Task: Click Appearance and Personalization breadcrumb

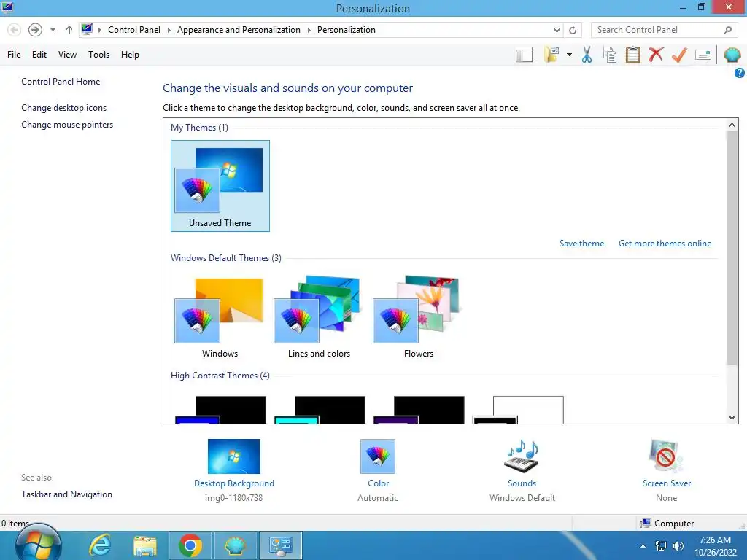Action: coord(239,30)
